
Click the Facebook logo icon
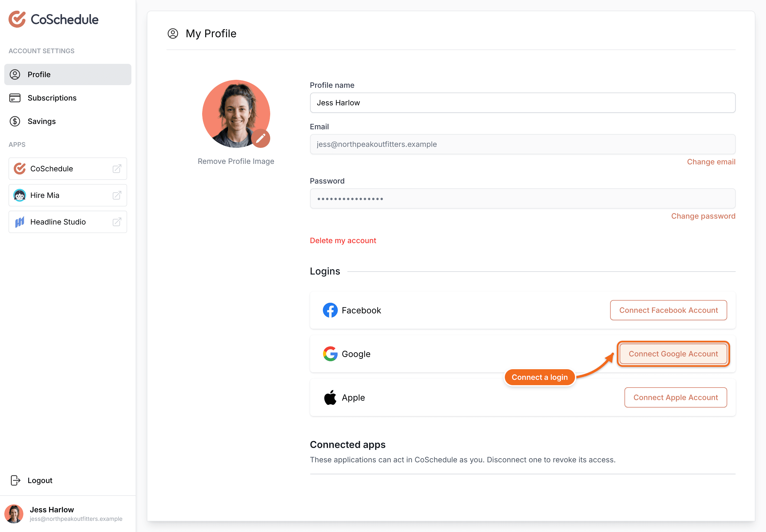coord(330,310)
